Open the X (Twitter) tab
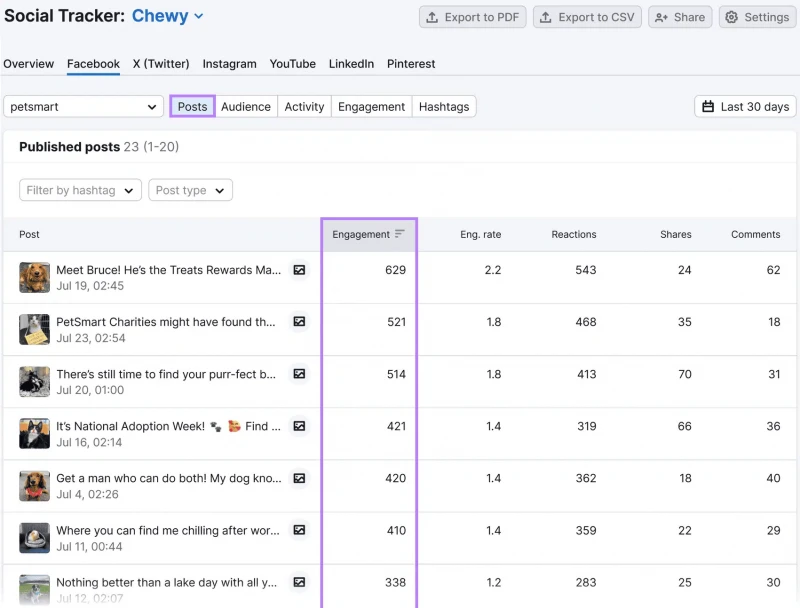Viewport: 800px width, 608px height. 161,64
